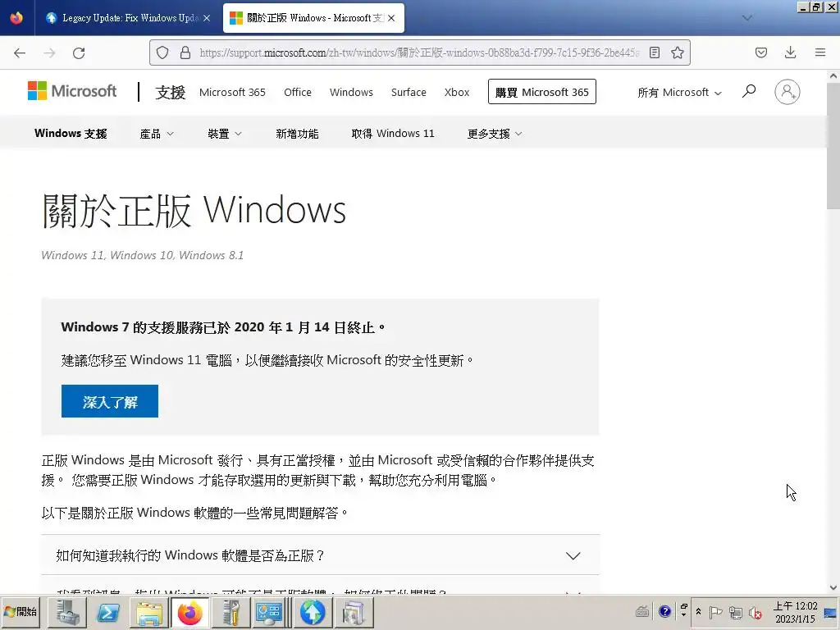Open 取得 Windows 11 link
The image size is (840, 630).
point(393,134)
